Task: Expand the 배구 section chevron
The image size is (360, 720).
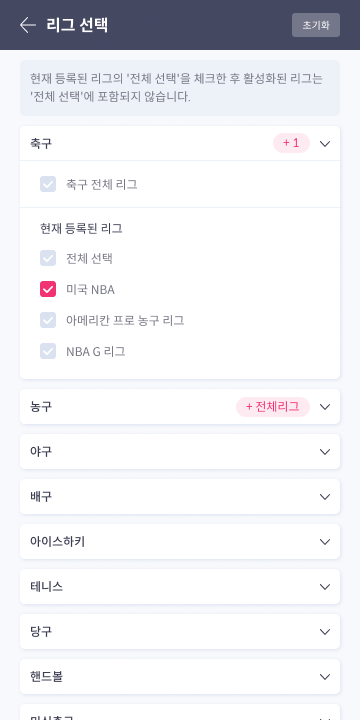Action: [325, 497]
